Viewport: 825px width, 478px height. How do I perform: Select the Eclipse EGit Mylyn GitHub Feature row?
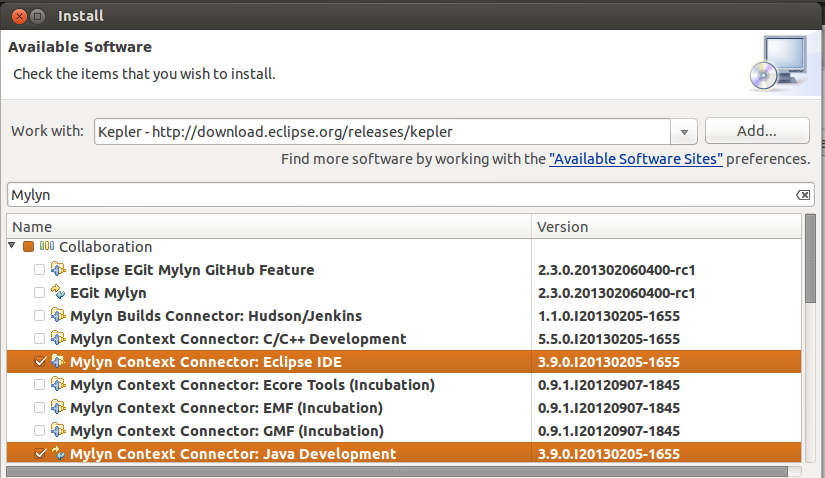coord(404,270)
